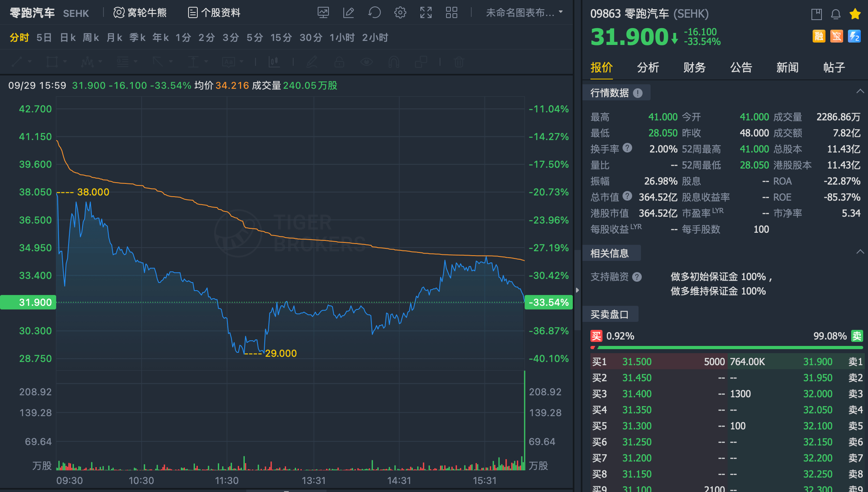Select the 5分 timeframe
Image resolution: width=868 pixels, height=492 pixels.
pos(254,37)
